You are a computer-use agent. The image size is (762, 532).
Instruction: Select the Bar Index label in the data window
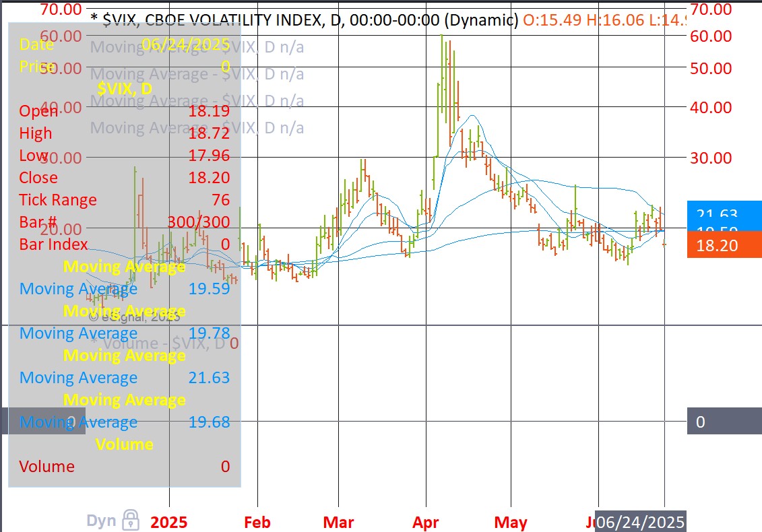coord(53,244)
